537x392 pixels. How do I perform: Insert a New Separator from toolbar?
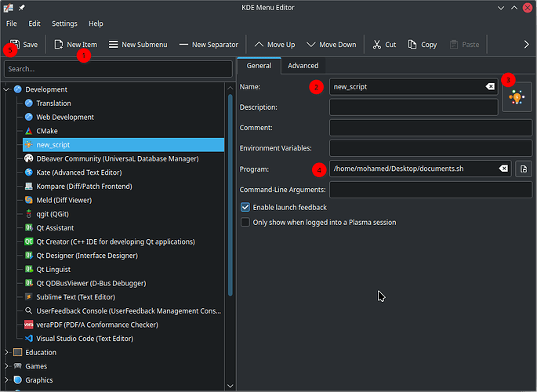209,45
